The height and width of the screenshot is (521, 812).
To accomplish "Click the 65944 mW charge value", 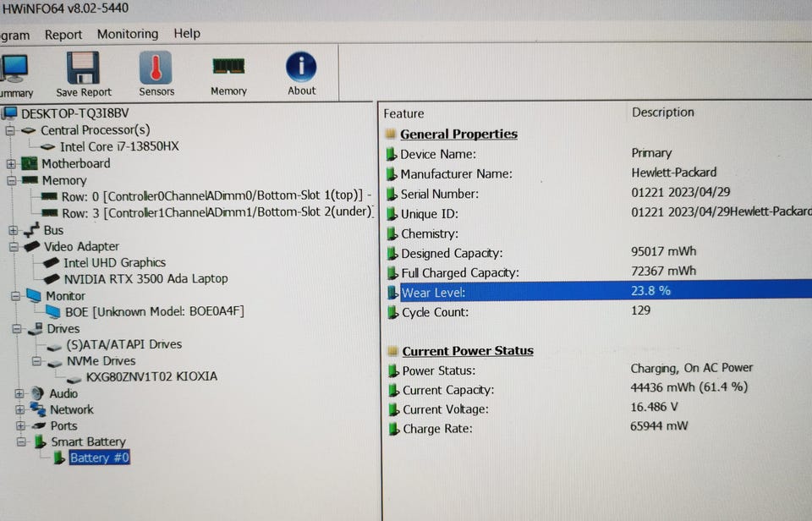I will click(659, 426).
